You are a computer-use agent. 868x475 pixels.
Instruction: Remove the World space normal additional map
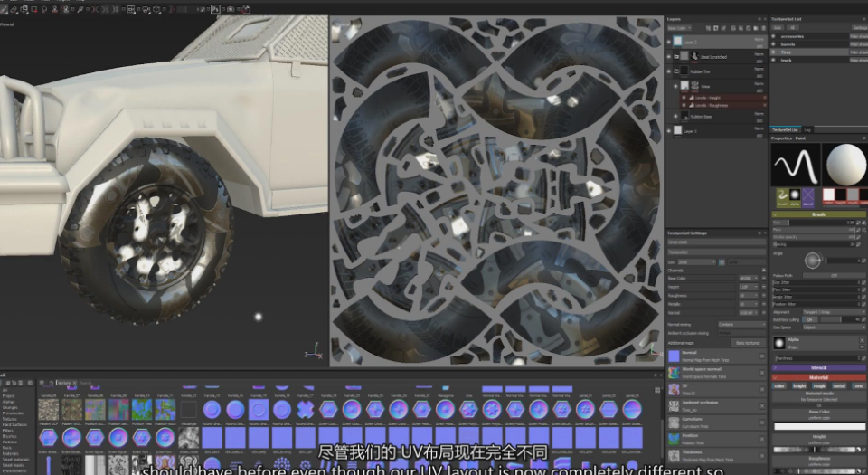pos(761,373)
